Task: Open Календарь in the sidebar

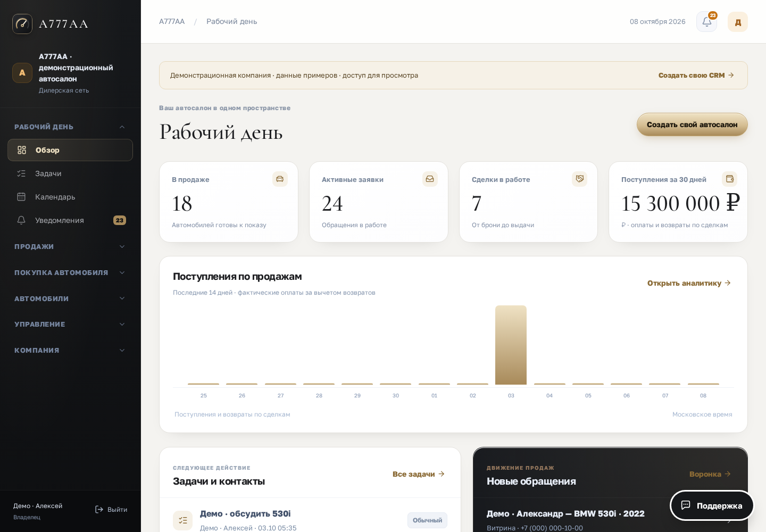Action: pyautogui.click(x=70, y=197)
